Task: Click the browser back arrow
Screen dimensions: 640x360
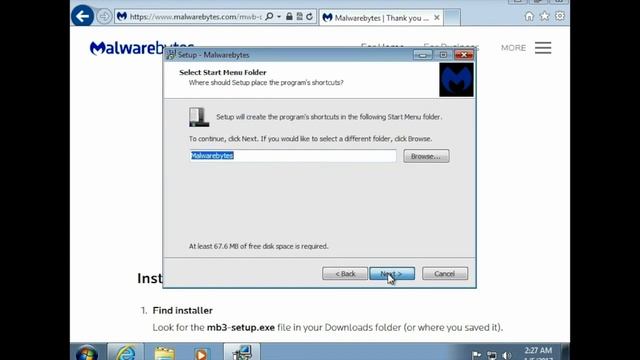Action: point(82,16)
